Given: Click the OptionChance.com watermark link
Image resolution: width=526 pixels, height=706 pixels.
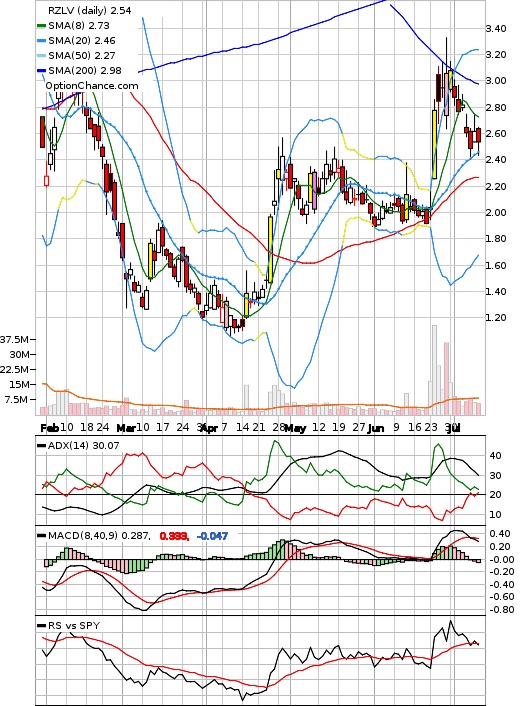Looking at the screenshot, I should (92, 86).
